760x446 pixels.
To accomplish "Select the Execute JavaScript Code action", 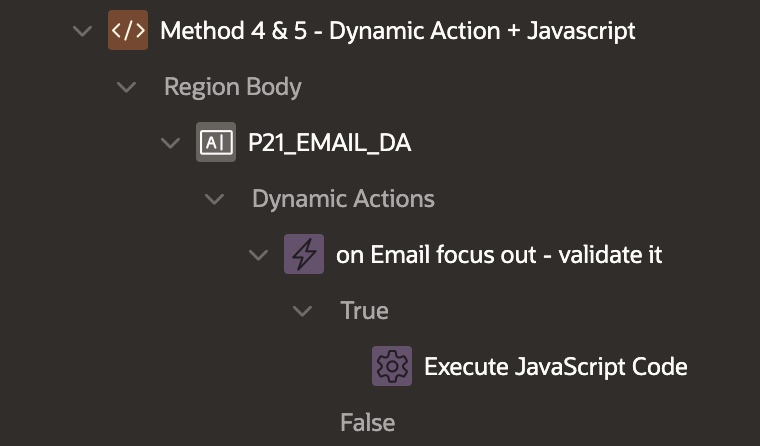I will tap(555, 367).
